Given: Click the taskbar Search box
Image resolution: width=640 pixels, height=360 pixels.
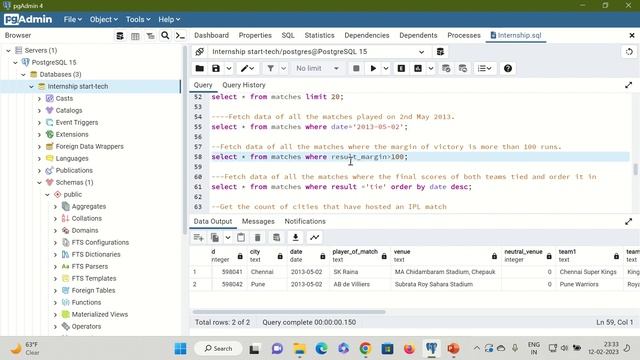Looking at the screenshot, I should tap(218, 349).
